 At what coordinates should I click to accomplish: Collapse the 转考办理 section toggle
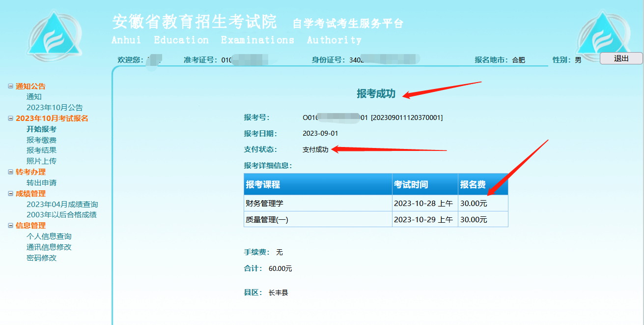coord(11,172)
